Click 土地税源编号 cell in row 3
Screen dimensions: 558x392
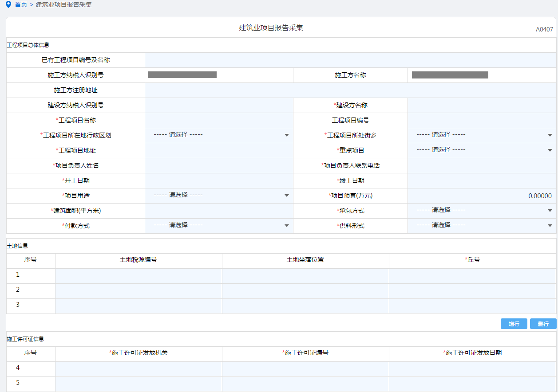[139, 306]
